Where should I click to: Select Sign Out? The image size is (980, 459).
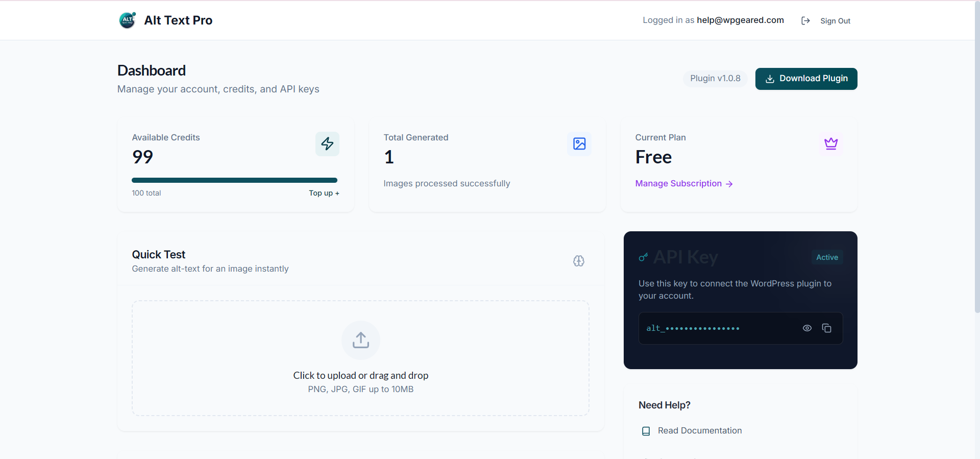point(836,21)
